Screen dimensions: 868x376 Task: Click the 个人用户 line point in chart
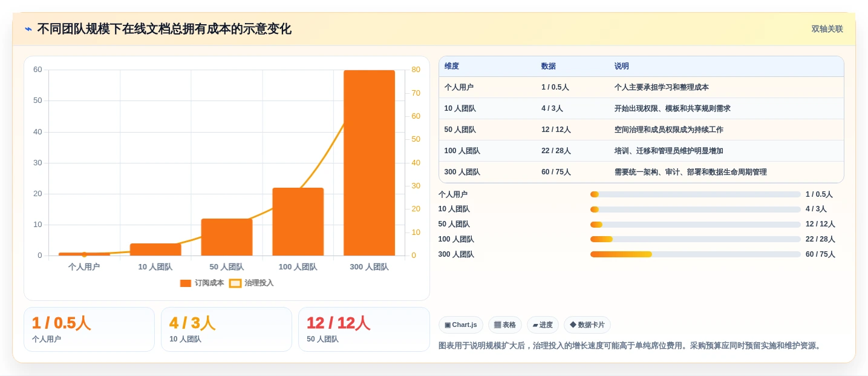click(x=84, y=254)
